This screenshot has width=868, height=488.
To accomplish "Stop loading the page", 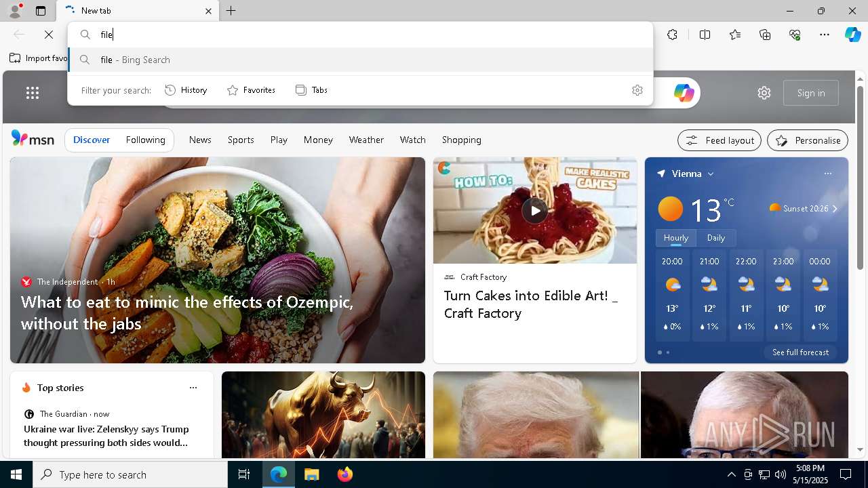I will click(x=49, y=35).
